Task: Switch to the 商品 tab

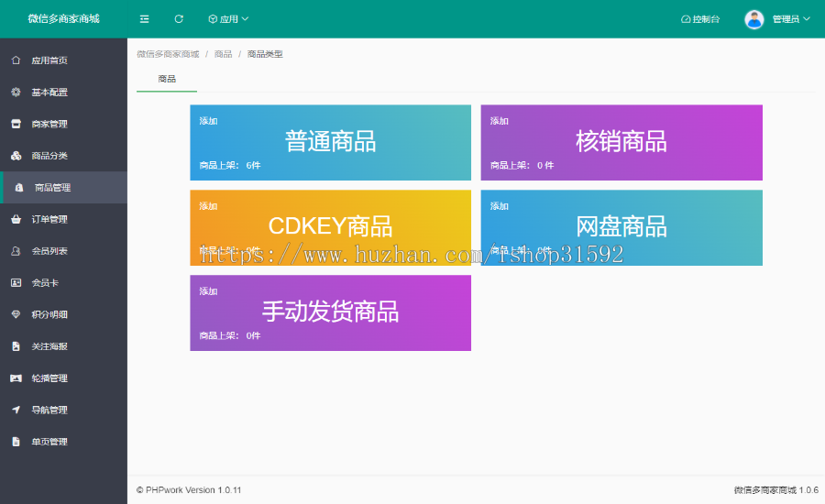Action: click(167, 80)
